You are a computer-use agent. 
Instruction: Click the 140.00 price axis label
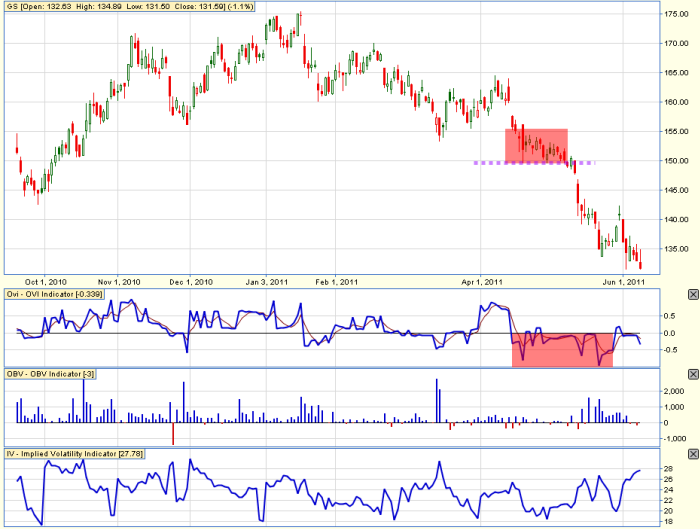click(676, 220)
